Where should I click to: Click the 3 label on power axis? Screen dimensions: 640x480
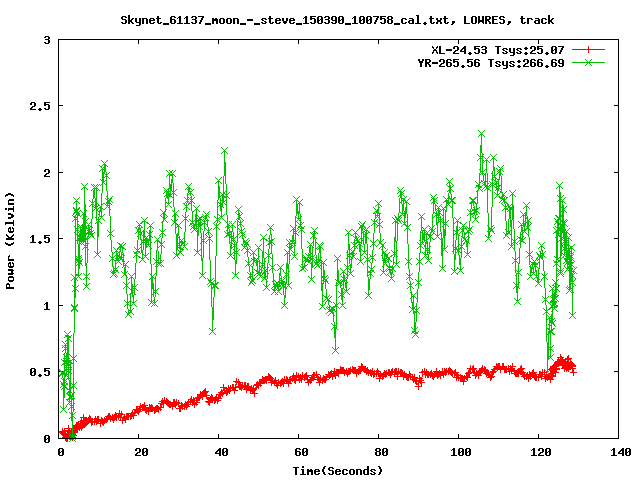48,40
